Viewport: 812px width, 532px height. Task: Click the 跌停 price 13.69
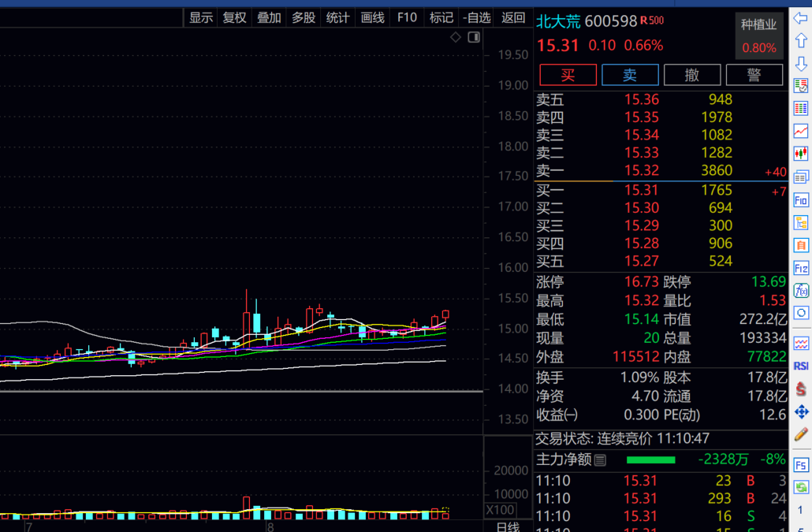769,281
